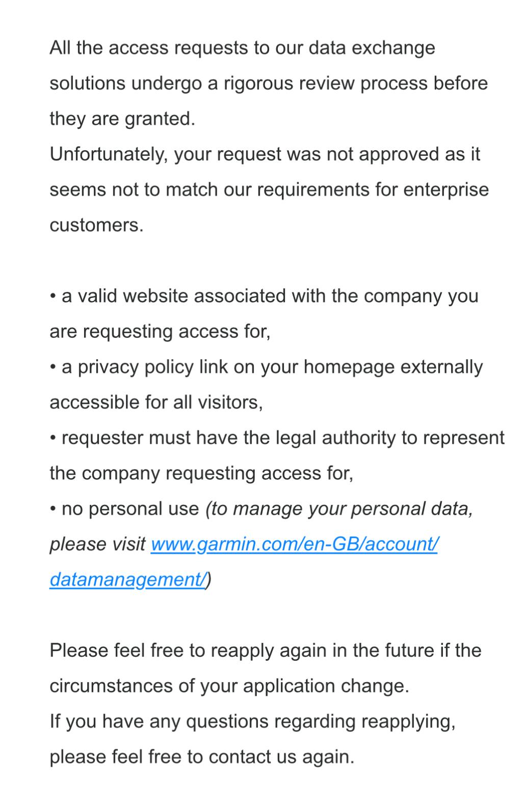
Task: Click the "they are granted." line
Action: pos(122,119)
